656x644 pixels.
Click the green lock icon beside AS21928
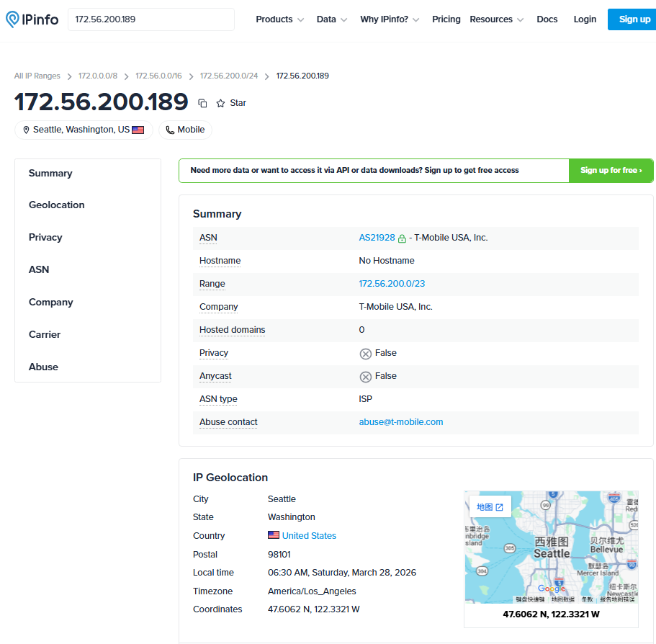(402, 238)
